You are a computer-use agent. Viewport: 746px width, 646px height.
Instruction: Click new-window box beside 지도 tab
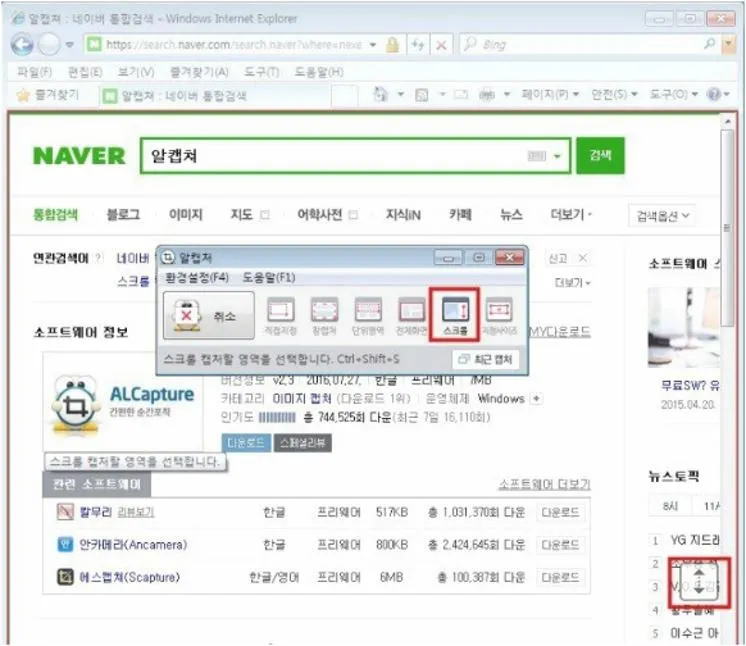tap(265, 215)
